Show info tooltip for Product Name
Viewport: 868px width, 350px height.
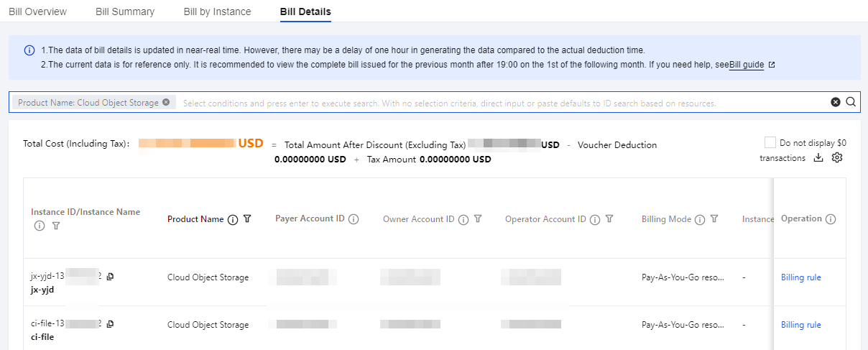(232, 219)
